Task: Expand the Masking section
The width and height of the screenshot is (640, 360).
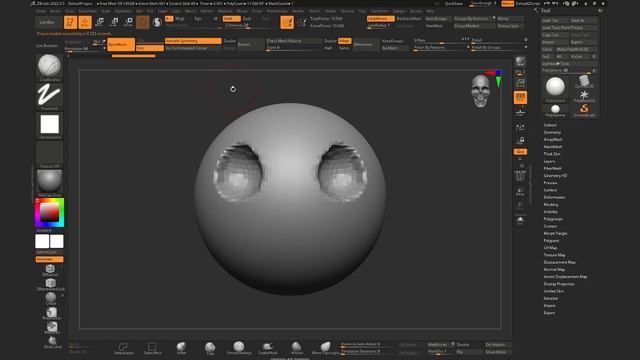Action: tap(551, 204)
